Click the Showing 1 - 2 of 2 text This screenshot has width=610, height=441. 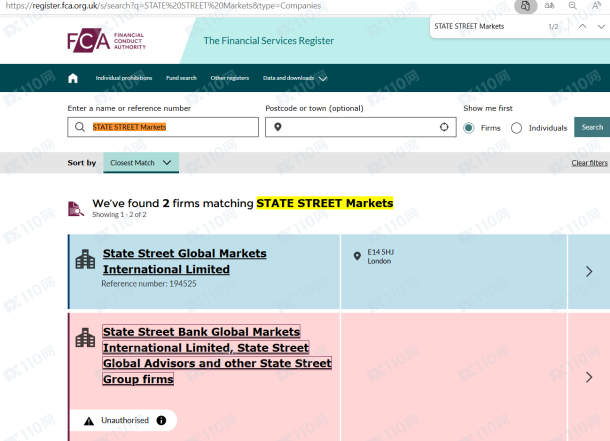pyautogui.click(x=119, y=215)
